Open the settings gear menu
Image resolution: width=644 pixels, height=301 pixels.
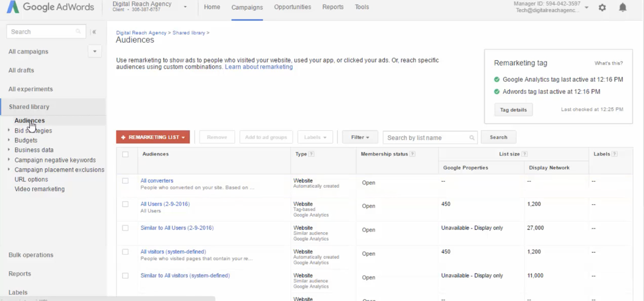click(602, 7)
